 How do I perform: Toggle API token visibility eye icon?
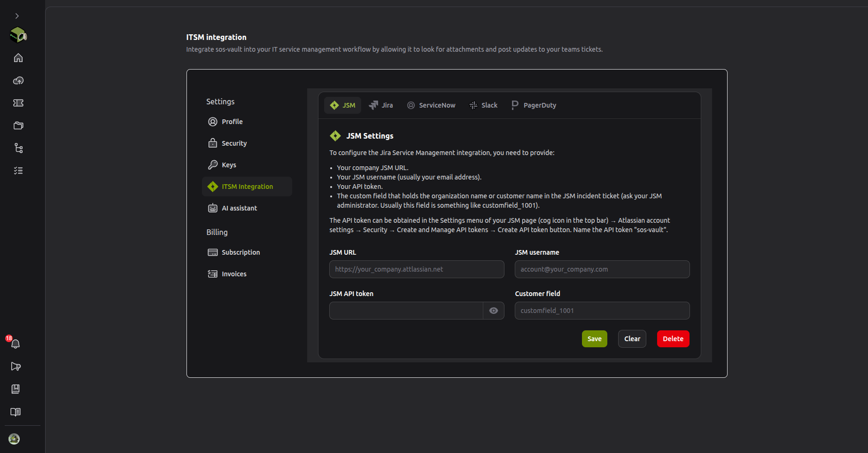coord(494,311)
